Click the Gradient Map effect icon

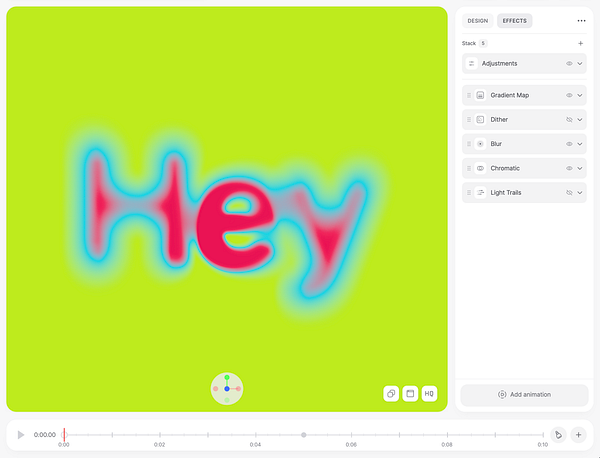480,95
